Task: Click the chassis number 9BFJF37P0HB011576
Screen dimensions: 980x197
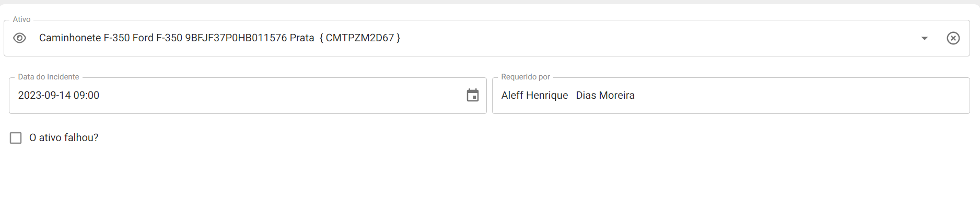Action: (236, 38)
